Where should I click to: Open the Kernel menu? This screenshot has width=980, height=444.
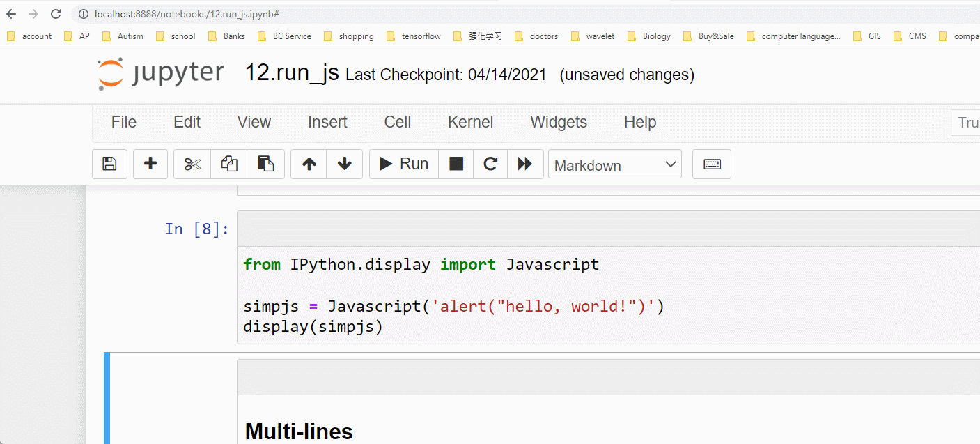pyautogui.click(x=470, y=123)
